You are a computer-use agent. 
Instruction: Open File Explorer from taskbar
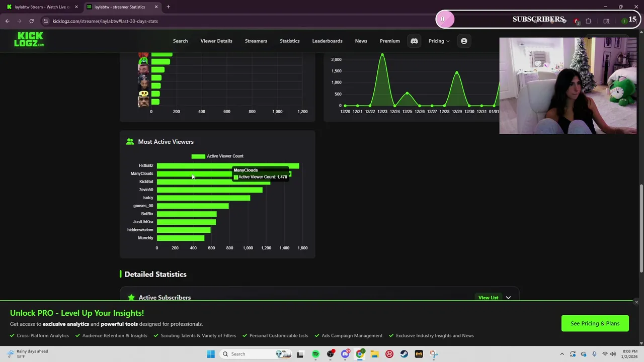tap(374, 354)
